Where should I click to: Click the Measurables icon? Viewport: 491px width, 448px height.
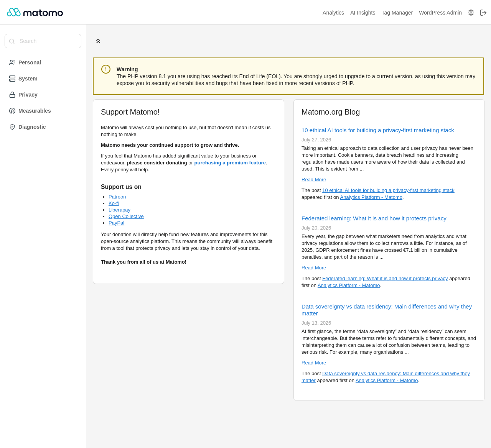click(x=12, y=111)
